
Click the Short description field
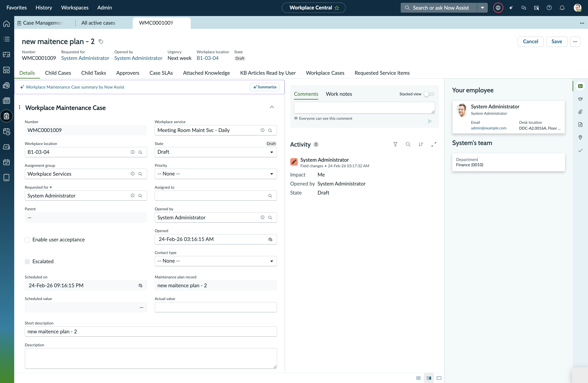point(151,332)
